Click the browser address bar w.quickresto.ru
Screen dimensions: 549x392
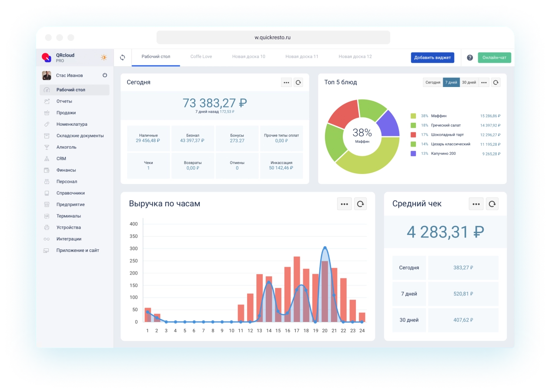(x=273, y=37)
